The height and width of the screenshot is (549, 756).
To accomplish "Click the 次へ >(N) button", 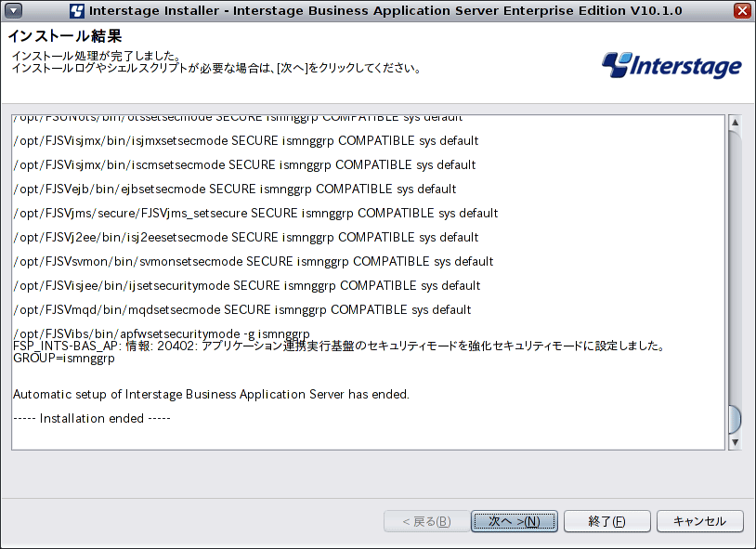I will tap(515, 521).
